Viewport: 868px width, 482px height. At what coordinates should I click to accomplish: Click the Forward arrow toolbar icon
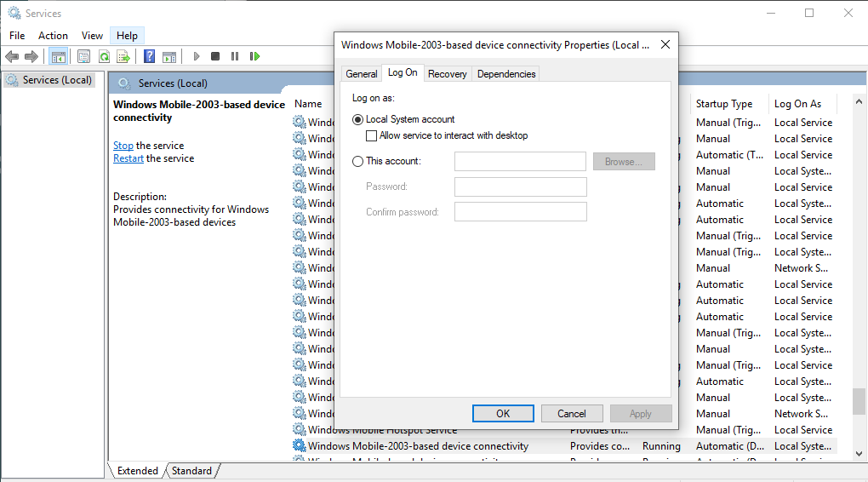point(31,56)
